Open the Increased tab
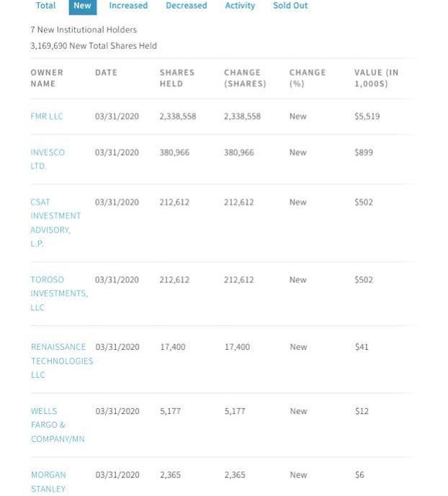Viewport: 448px width, 496px height. point(128,6)
